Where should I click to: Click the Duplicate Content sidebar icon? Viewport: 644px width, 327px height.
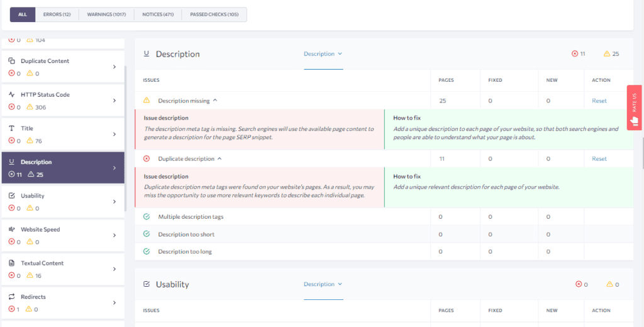pyautogui.click(x=11, y=61)
